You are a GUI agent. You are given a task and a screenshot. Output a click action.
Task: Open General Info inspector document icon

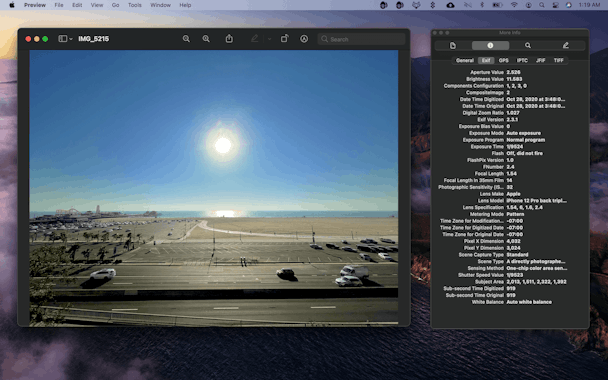pos(453,46)
